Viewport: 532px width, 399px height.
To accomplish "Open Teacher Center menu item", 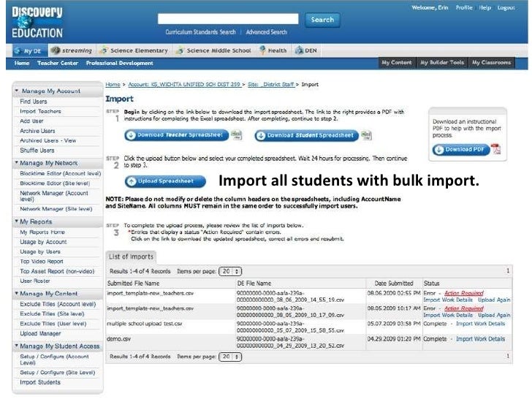I will (x=58, y=63).
